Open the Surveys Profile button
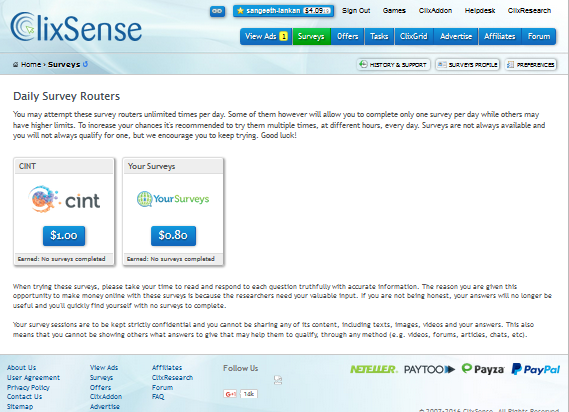The width and height of the screenshot is (569, 412). tap(468, 65)
